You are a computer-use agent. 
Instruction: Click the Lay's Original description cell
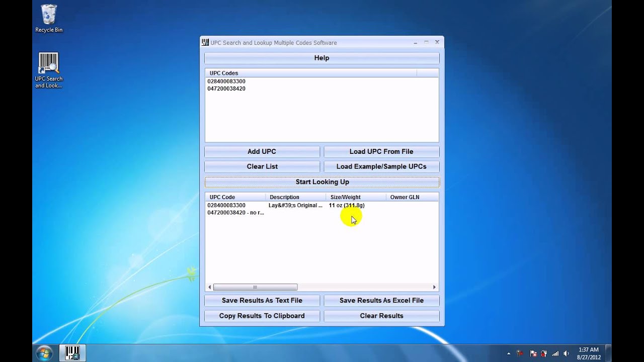tap(295, 205)
